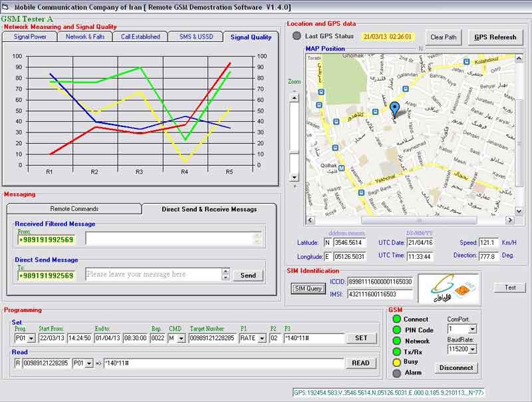532x402 pixels.
Task: Open the Network & Falts tab
Action: tap(85, 37)
